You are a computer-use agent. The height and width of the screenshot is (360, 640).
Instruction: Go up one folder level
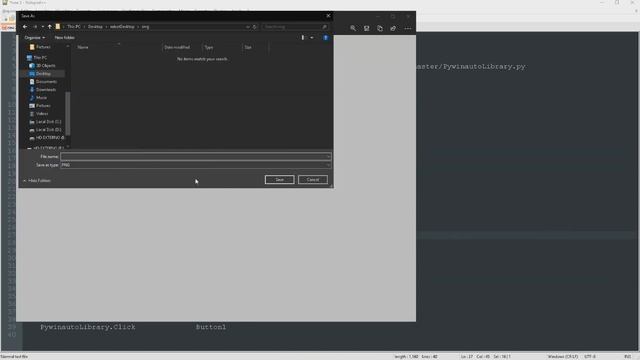coord(49,27)
